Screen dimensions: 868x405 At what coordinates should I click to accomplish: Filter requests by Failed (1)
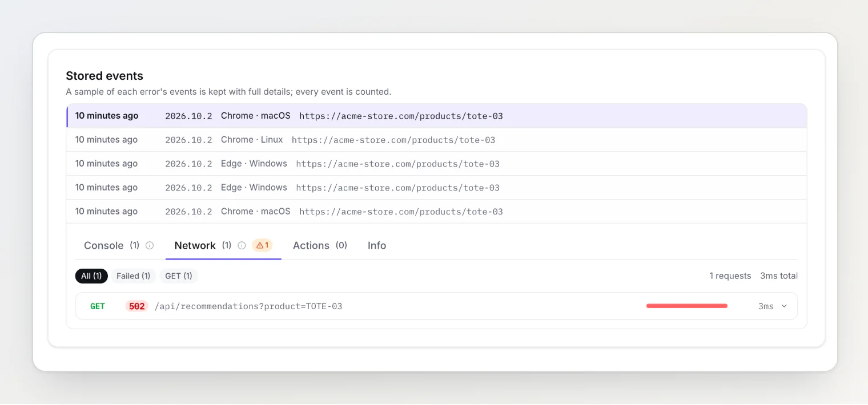click(133, 276)
